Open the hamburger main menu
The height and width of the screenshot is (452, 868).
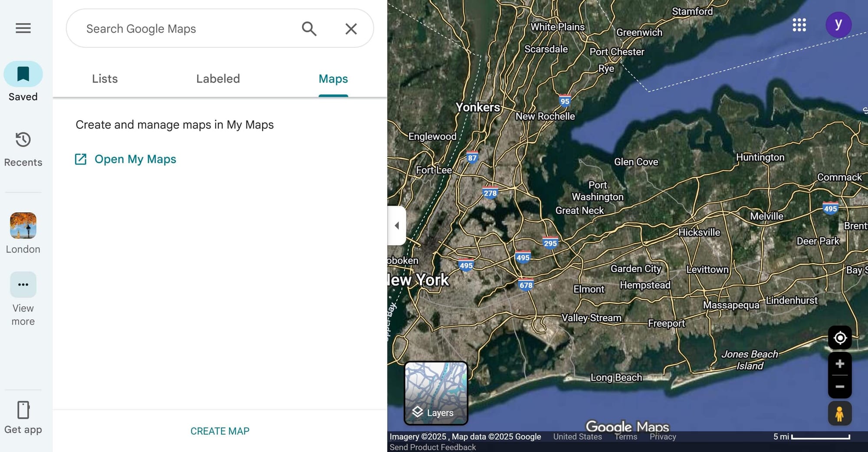coord(23,28)
